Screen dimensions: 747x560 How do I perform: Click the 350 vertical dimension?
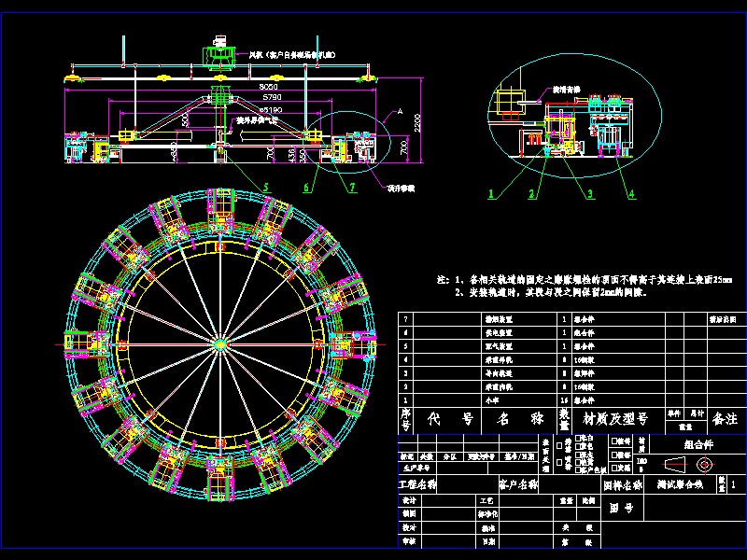click(302, 157)
